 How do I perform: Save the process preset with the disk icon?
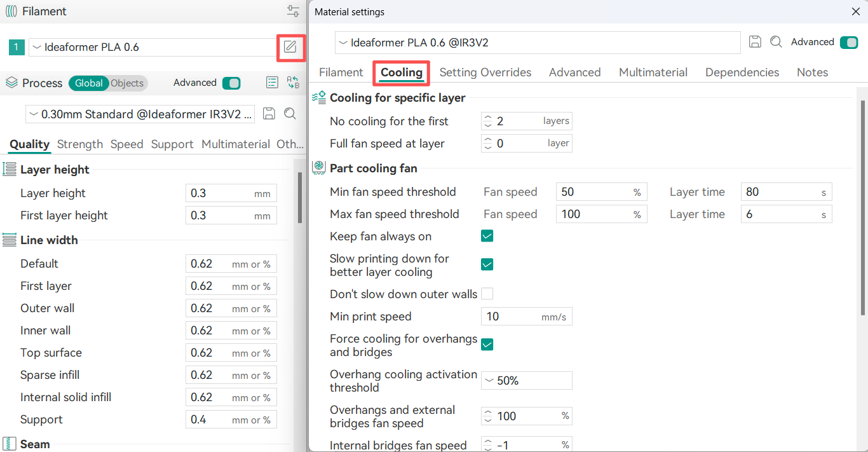(269, 114)
